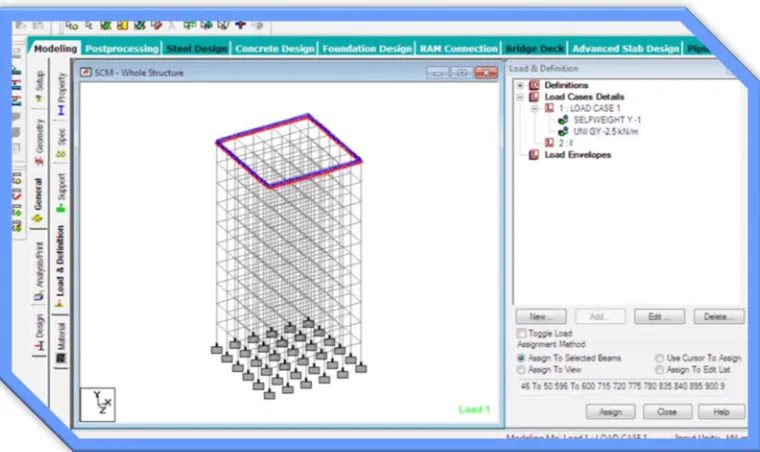Open the Material sub-page tab

(x=61, y=343)
